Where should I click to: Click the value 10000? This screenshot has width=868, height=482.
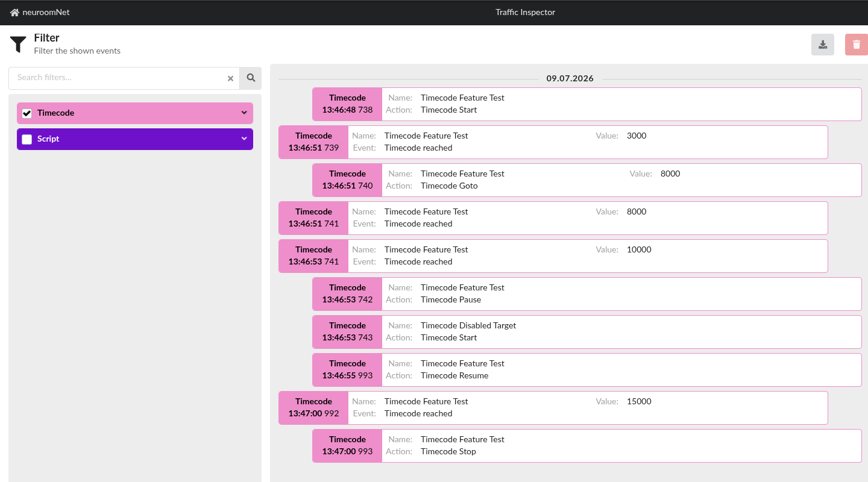click(x=639, y=250)
